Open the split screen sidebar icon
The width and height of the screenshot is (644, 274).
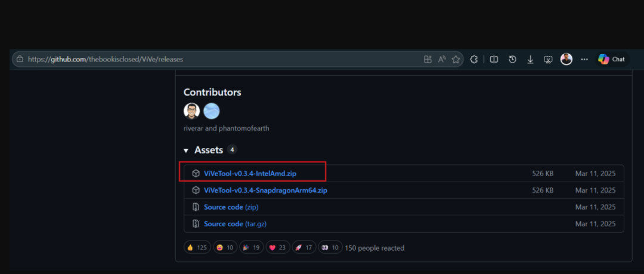[x=494, y=59]
